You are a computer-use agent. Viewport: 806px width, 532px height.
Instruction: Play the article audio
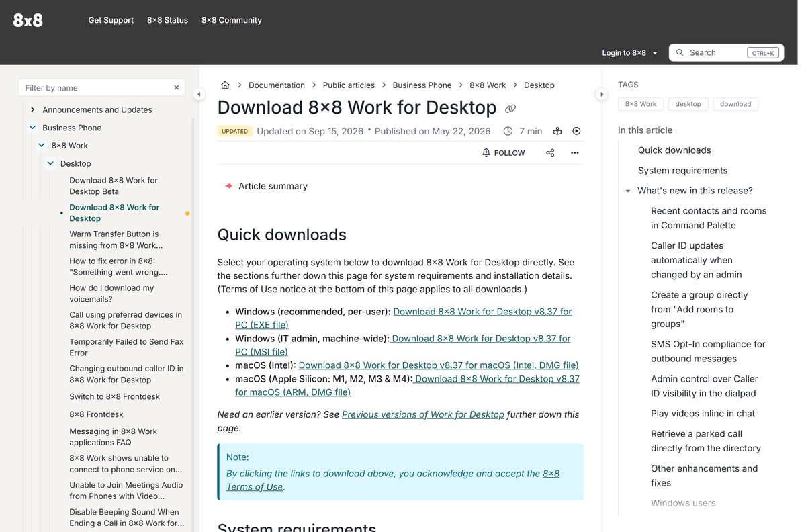click(x=576, y=132)
